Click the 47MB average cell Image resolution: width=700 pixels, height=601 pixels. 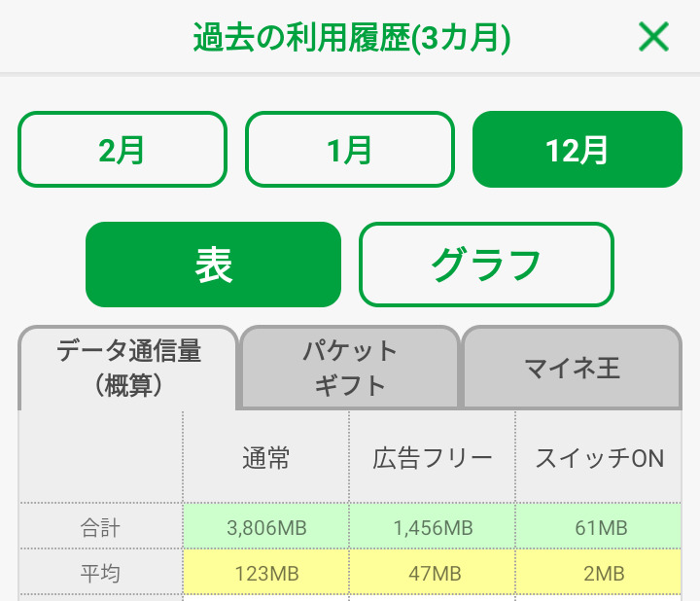click(x=433, y=574)
